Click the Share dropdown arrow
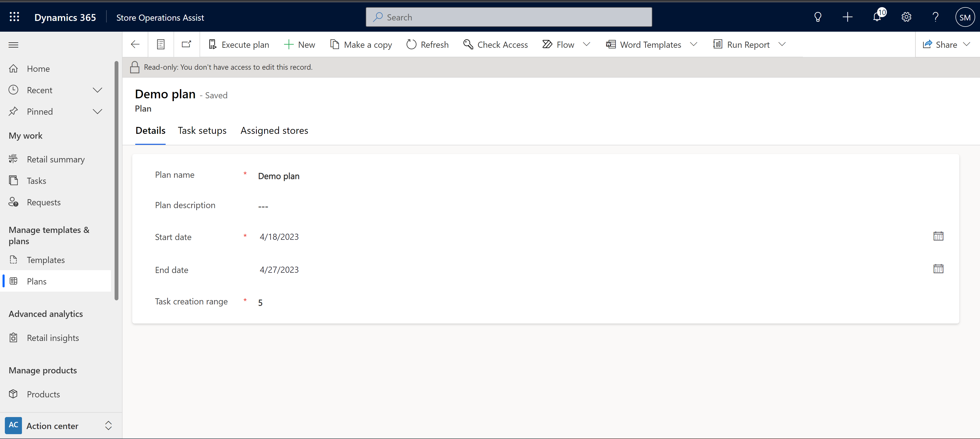980x439 pixels. tap(969, 44)
